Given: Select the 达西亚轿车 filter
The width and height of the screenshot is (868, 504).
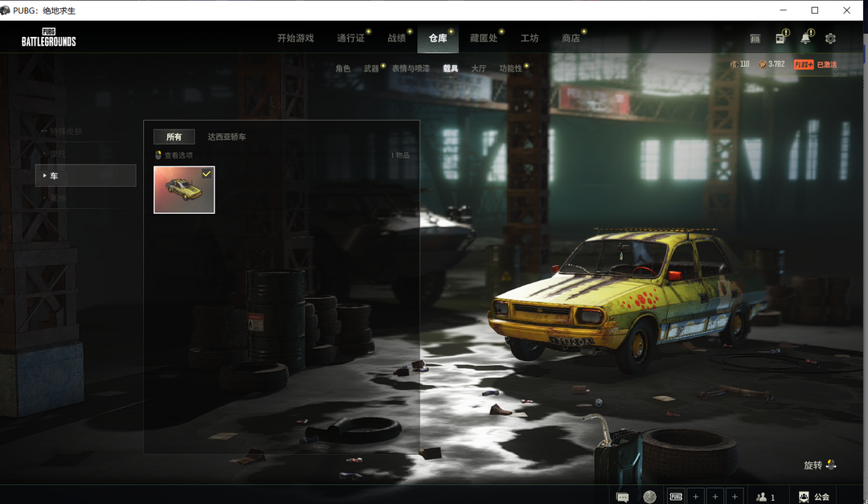Looking at the screenshot, I should point(227,137).
